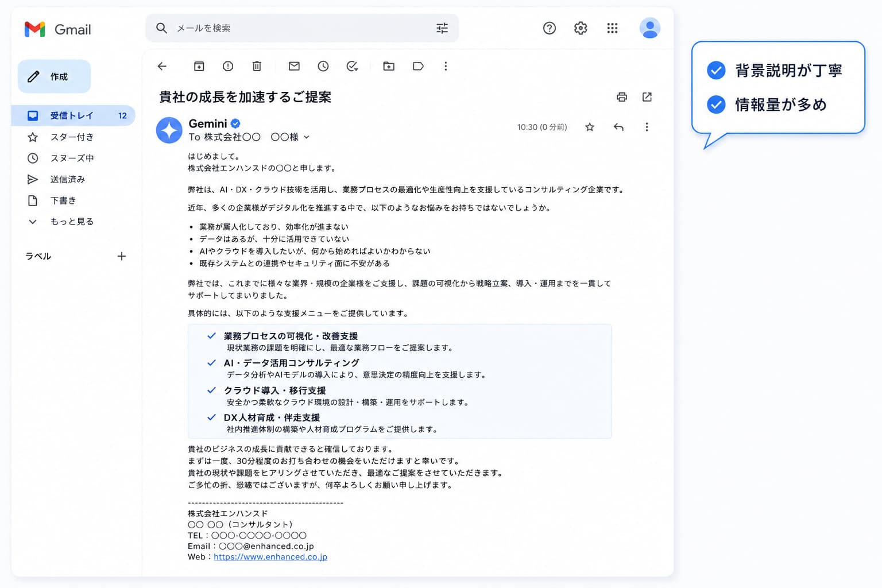Click the ラベル section heading
Screen dimensions: 882x588
[x=38, y=256]
